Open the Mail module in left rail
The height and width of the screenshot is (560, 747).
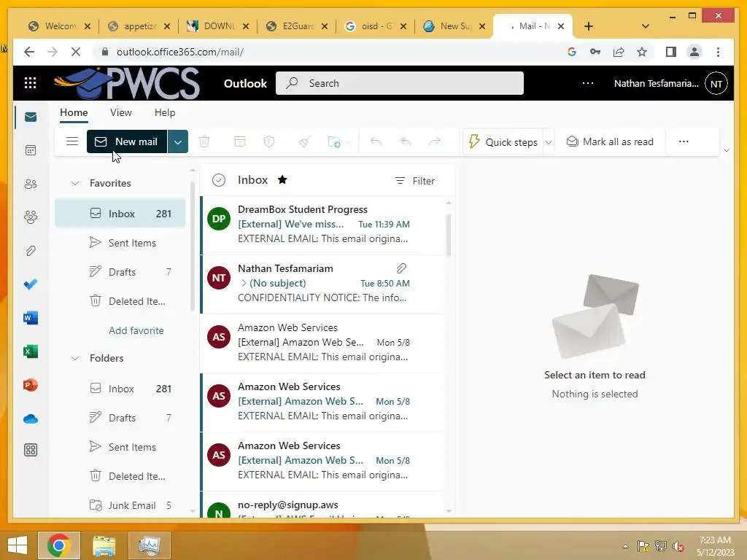point(31,117)
